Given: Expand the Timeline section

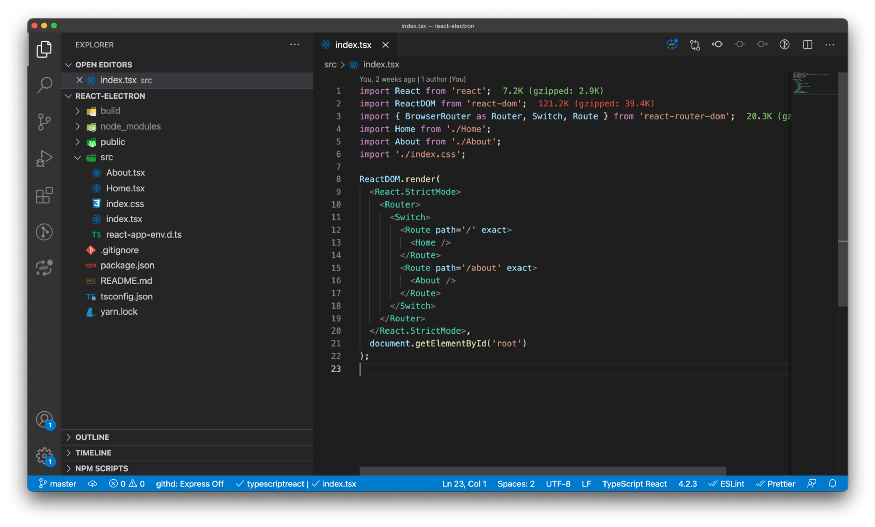Looking at the screenshot, I should [189, 453].
